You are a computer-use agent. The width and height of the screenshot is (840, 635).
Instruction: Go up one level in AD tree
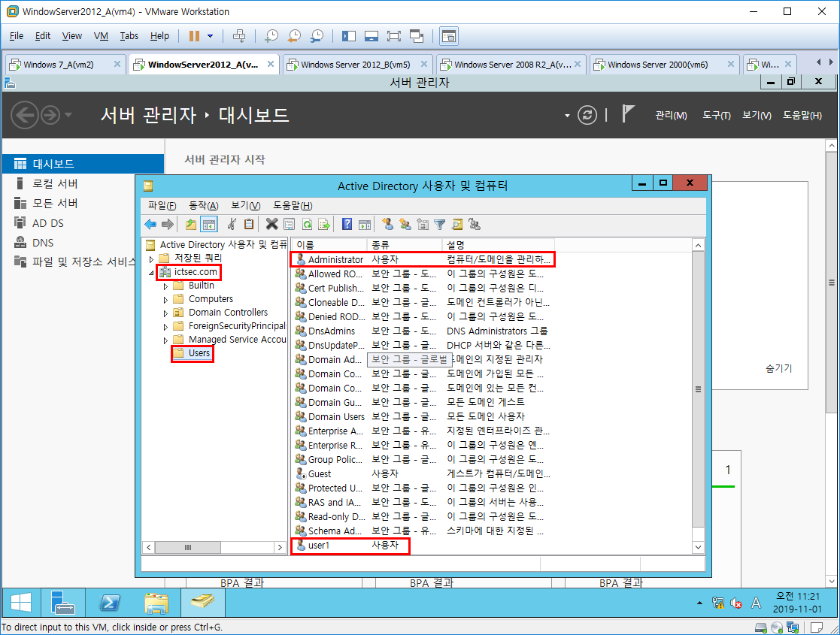(191, 225)
